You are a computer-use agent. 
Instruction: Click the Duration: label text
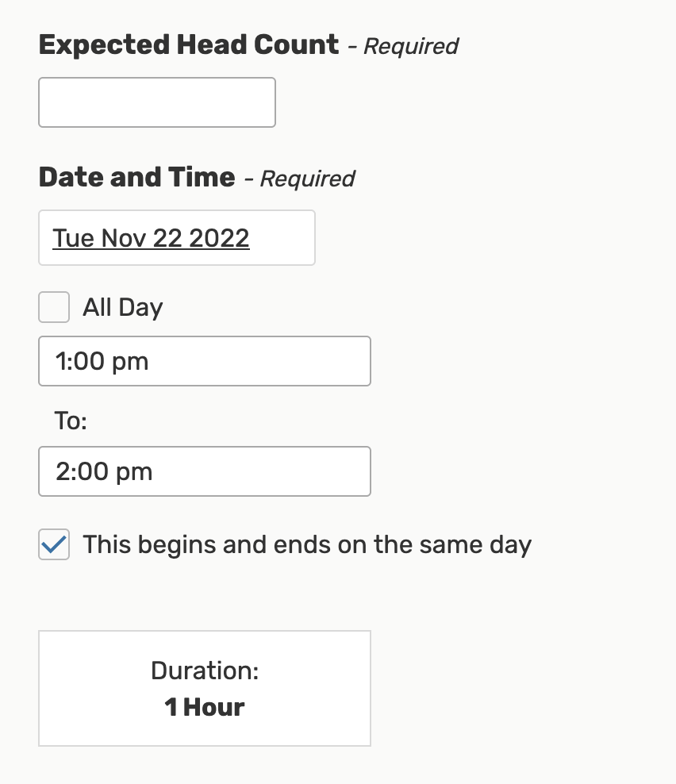[x=205, y=671]
